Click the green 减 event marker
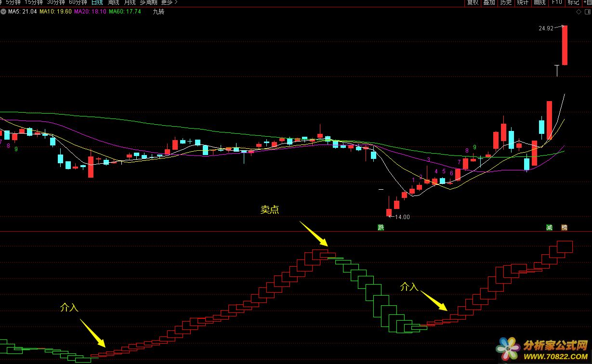Image resolution: width=592 pixels, height=364 pixels. tap(549, 227)
